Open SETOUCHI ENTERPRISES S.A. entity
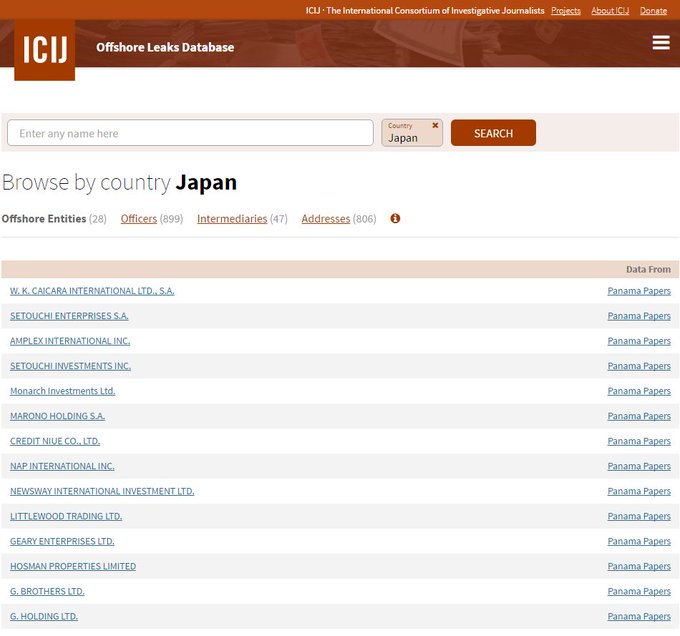Screen dimensions: 680x636 tap(69, 316)
